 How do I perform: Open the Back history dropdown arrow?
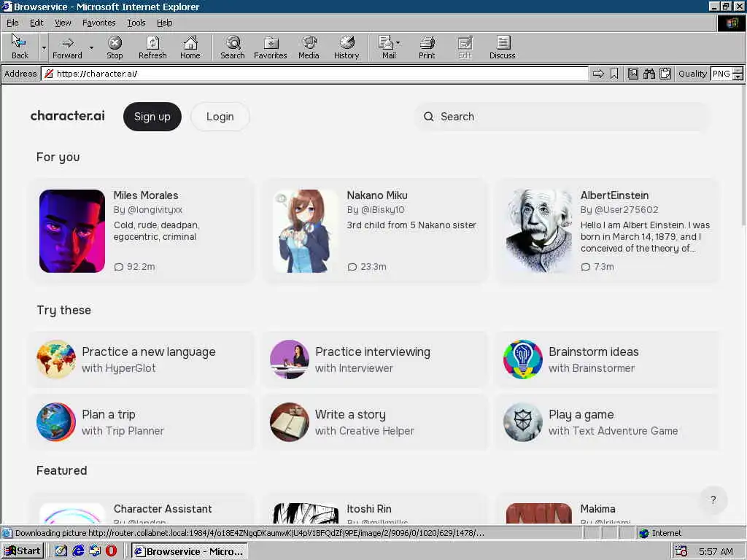[x=44, y=47]
